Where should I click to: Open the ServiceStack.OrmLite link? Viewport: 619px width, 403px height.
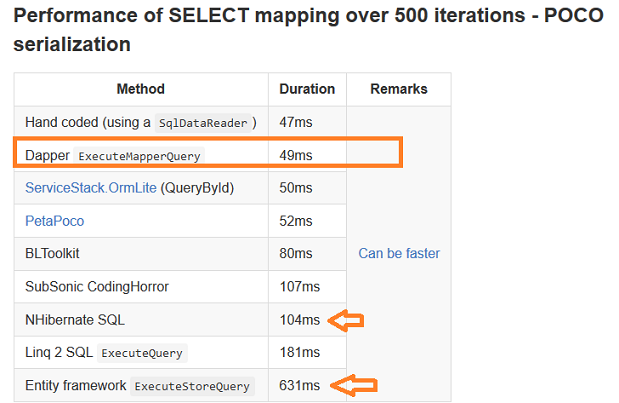tap(91, 188)
